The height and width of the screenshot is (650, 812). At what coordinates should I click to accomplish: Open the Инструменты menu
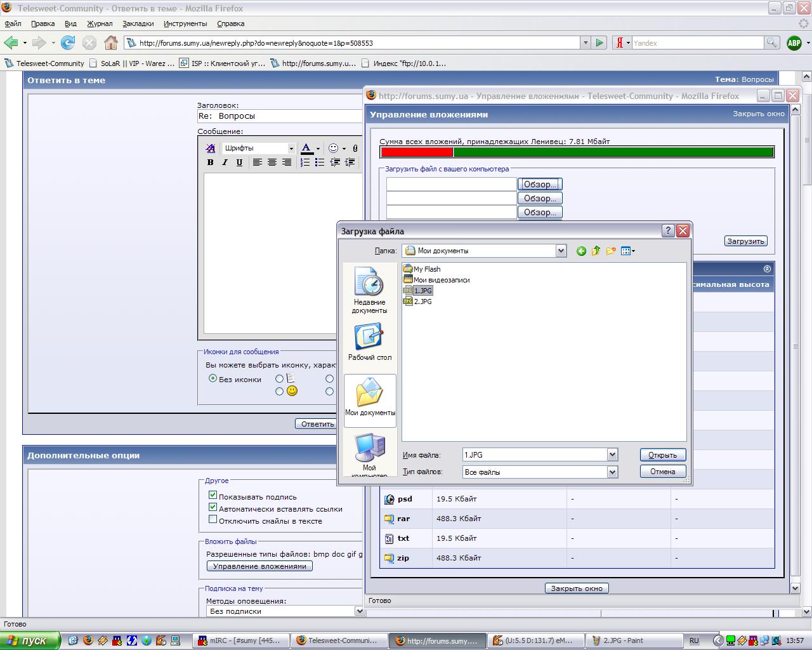185,23
